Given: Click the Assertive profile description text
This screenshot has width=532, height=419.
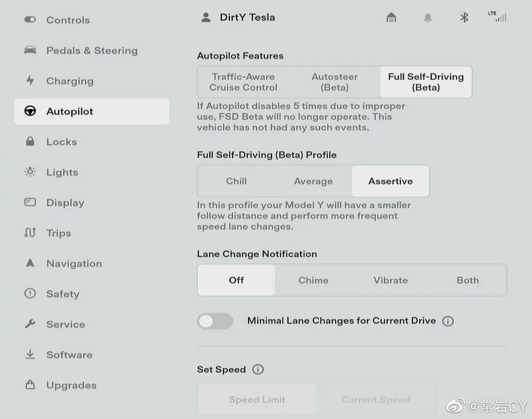Looking at the screenshot, I should coord(304,216).
